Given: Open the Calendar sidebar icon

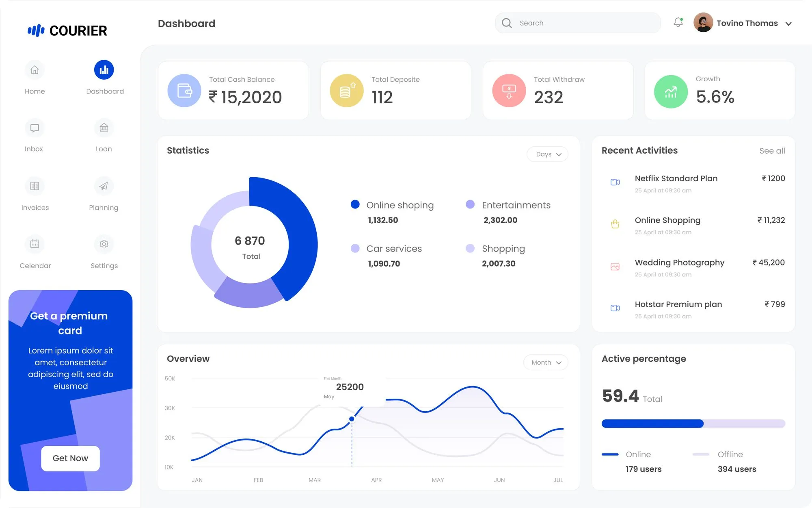Looking at the screenshot, I should tap(35, 244).
